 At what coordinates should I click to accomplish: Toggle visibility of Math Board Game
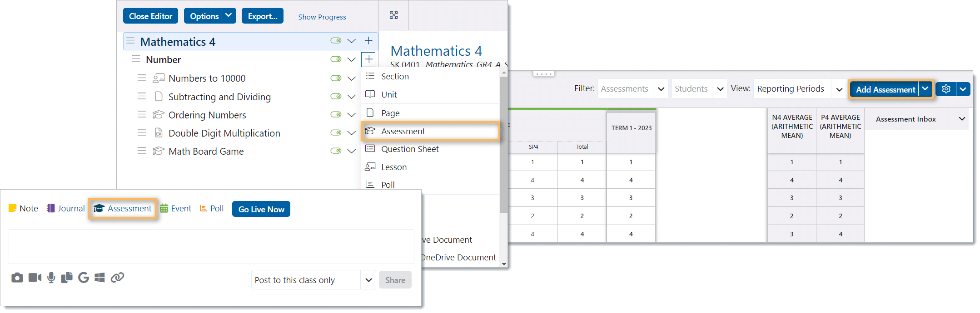point(336,151)
